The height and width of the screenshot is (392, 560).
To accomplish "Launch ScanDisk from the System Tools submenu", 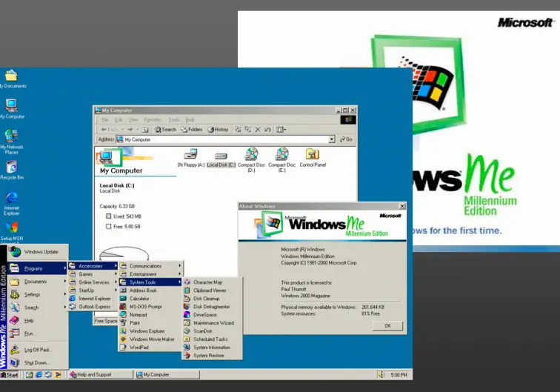I will click(x=203, y=331).
